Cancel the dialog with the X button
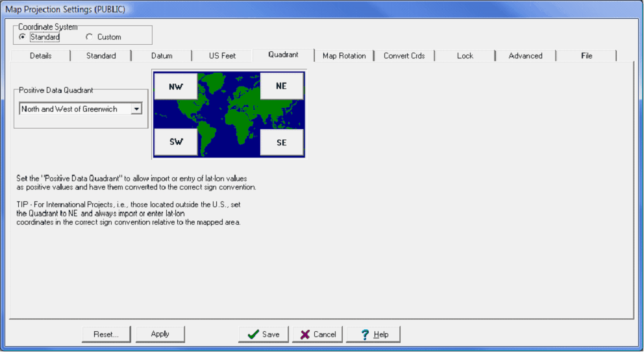Screen dimensions: 644x352 click(x=317, y=334)
